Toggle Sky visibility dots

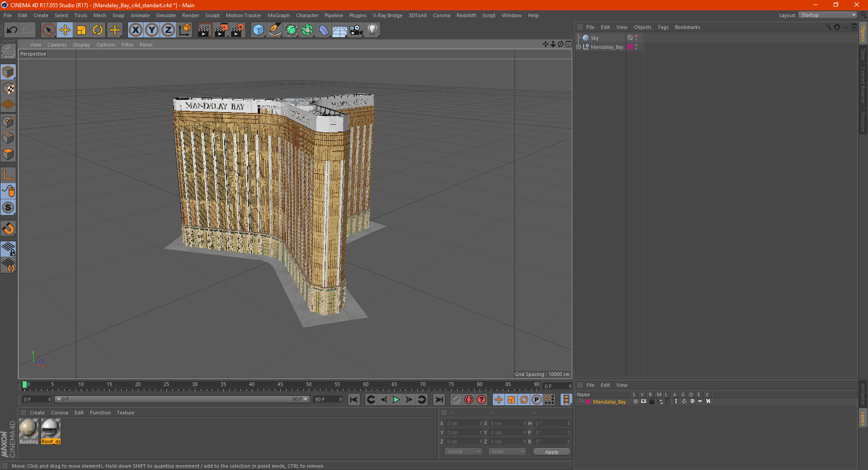pos(636,38)
